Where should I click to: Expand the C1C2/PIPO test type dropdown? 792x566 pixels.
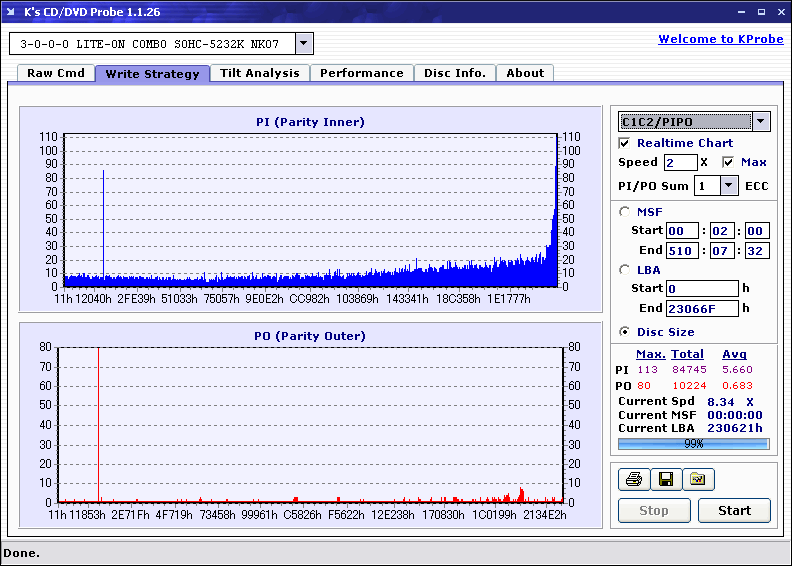(x=760, y=122)
